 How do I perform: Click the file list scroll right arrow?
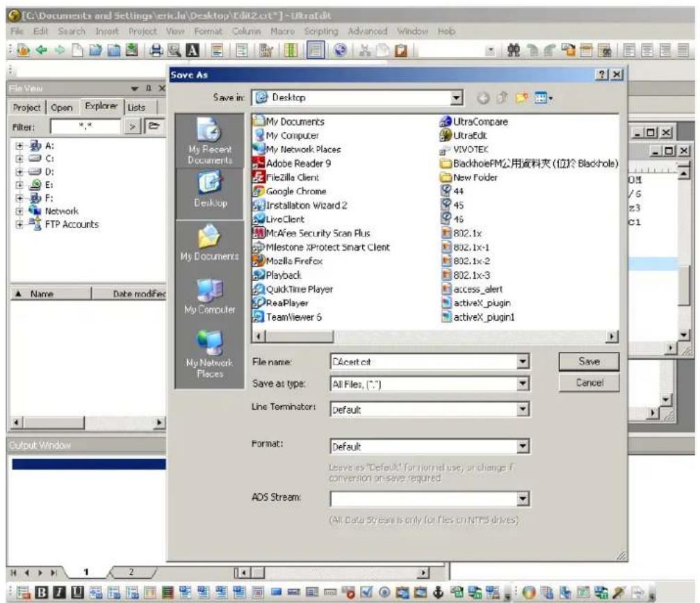[x=612, y=336]
